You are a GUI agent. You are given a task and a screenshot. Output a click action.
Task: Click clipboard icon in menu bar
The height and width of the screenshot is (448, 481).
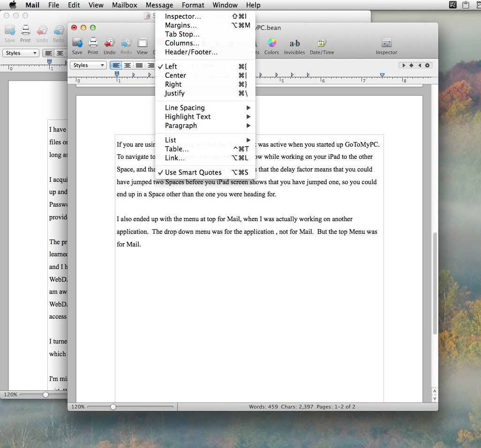click(x=466, y=5)
